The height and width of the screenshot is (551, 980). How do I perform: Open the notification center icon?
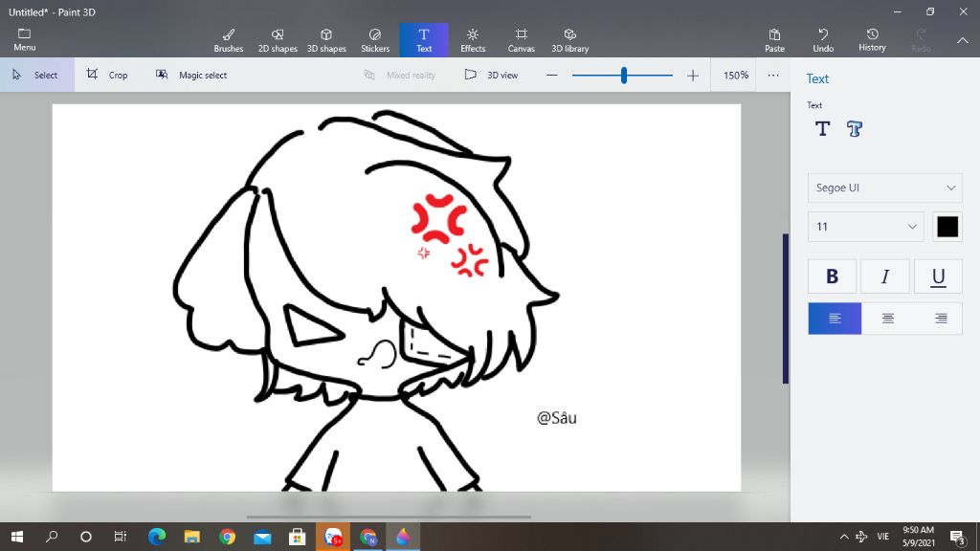point(957,537)
